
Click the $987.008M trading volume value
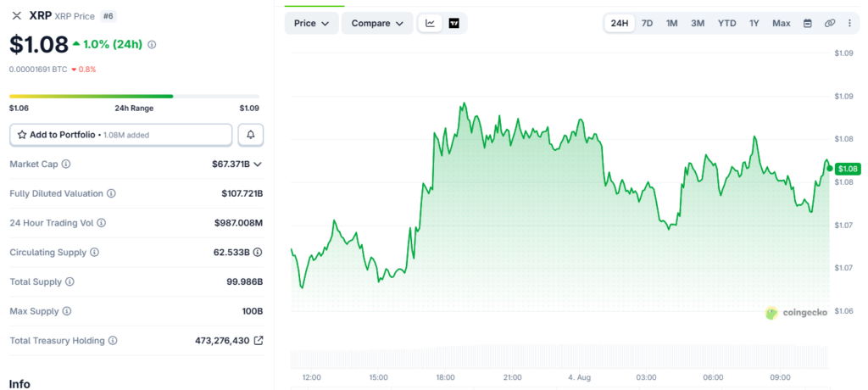point(238,223)
